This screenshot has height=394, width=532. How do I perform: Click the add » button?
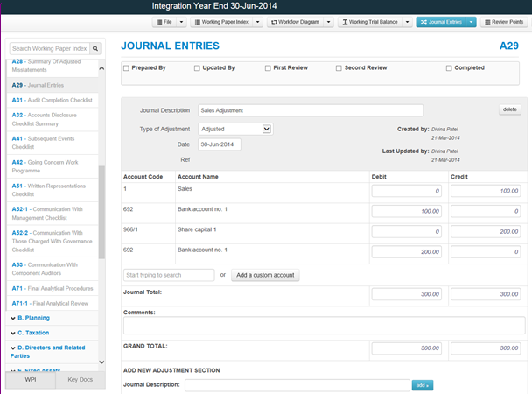pos(423,385)
